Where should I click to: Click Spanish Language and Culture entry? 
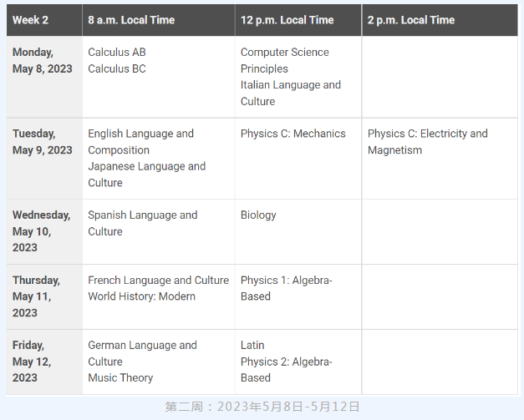[x=142, y=223]
